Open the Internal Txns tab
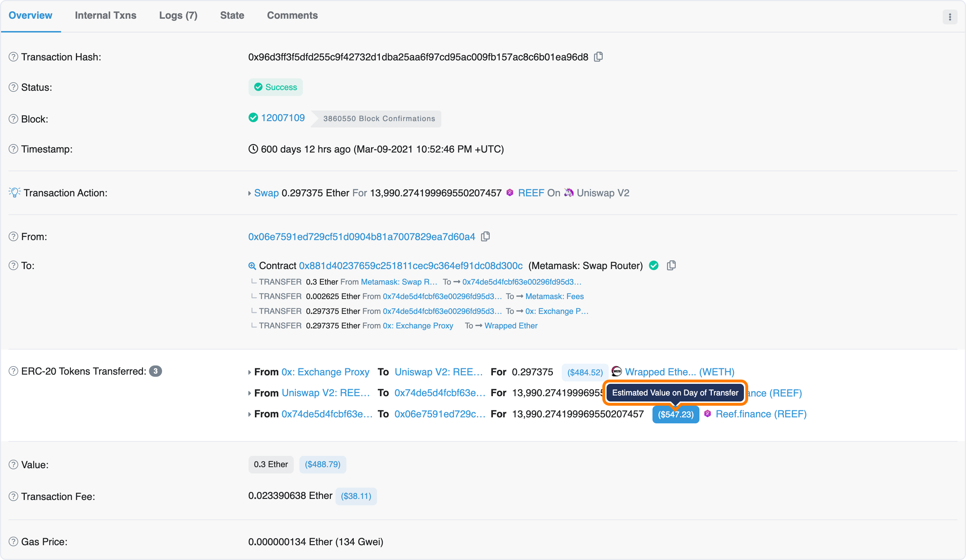This screenshot has width=966, height=560. pyautogui.click(x=106, y=15)
